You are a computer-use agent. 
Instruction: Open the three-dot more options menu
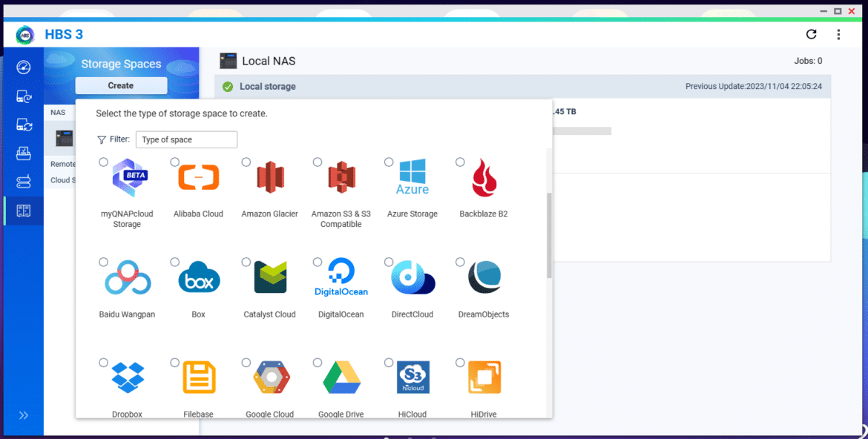coord(838,34)
